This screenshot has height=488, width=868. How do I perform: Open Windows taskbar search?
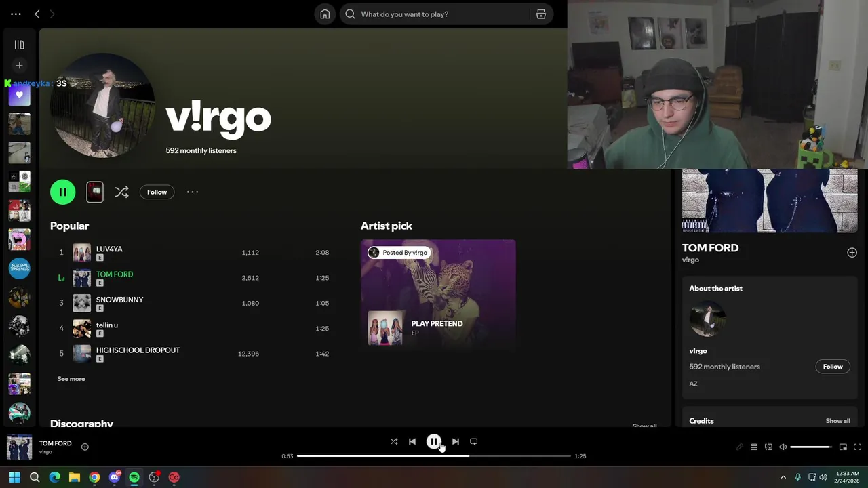[35, 477]
